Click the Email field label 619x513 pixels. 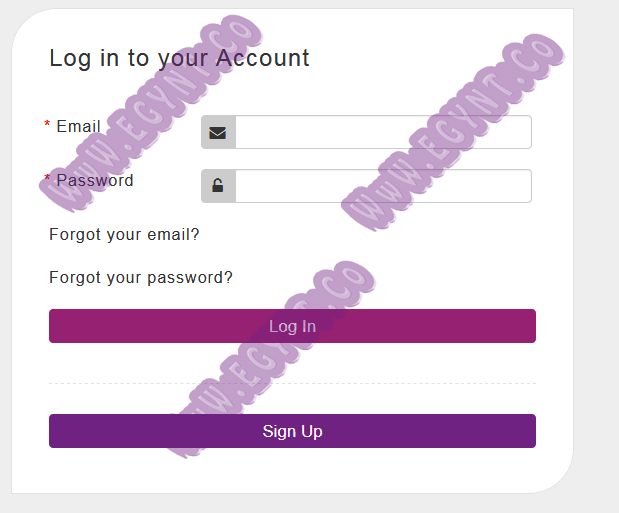click(79, 126)
